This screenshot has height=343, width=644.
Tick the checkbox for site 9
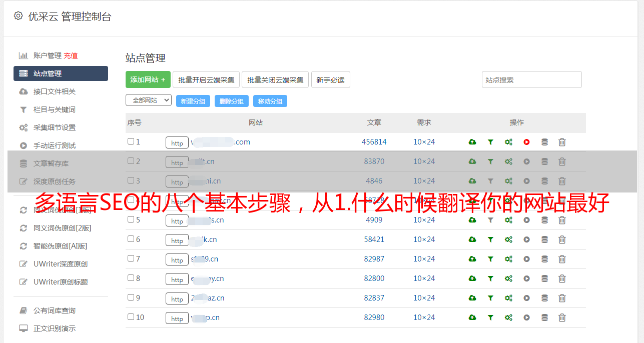pyautogui.click(x=131, y=297)
